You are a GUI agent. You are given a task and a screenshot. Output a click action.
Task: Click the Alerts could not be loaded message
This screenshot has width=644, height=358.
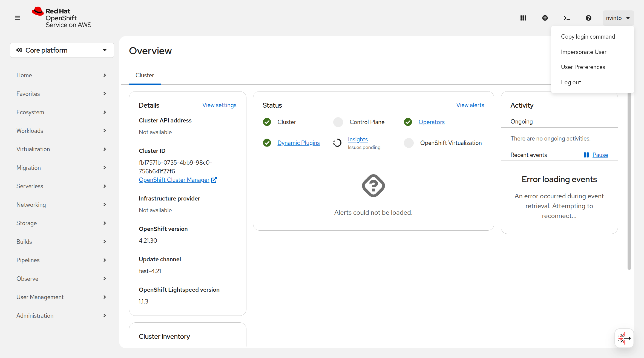tap(373, 213)
